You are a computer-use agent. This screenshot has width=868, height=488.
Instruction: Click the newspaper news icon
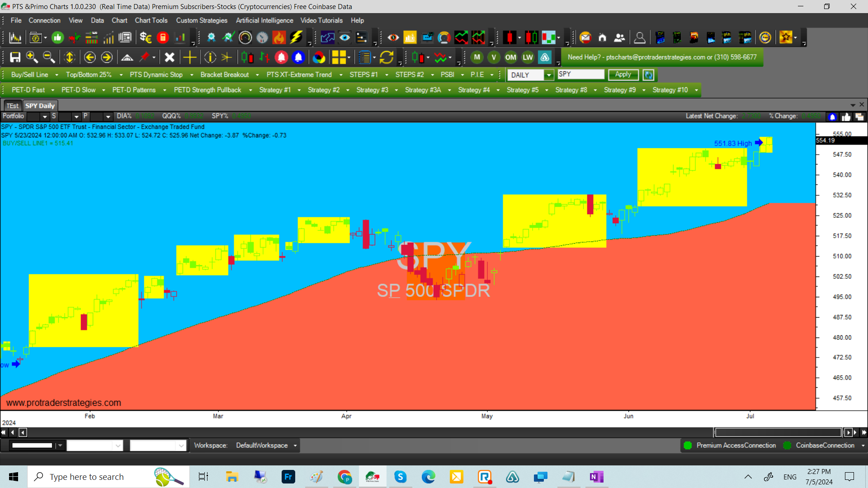coord(125,38)
